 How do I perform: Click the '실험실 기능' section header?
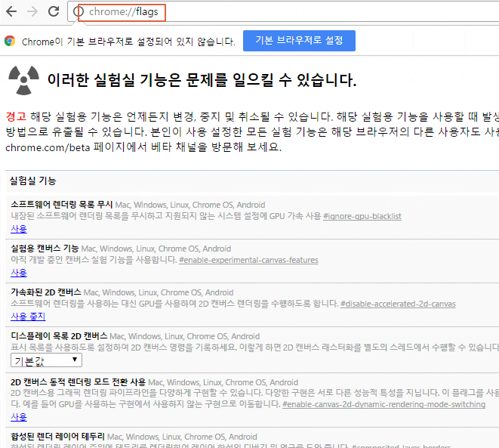pyautogui.click(x=32, y=181)
